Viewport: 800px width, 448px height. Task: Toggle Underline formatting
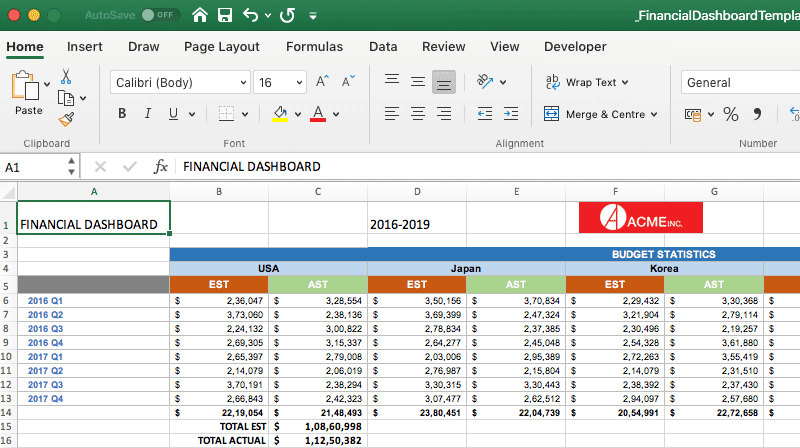(x=175, y=114)
